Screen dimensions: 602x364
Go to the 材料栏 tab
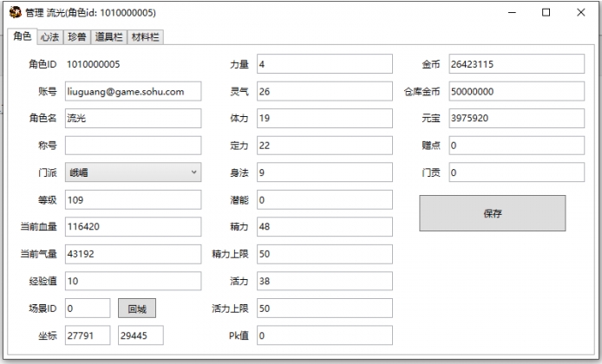[145, 36]
